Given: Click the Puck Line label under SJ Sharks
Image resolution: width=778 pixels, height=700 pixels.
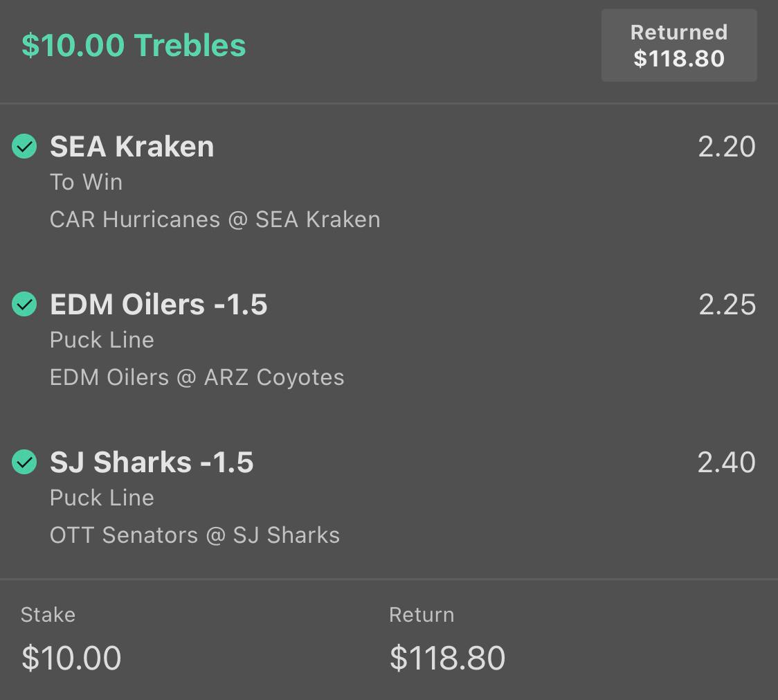Looking at the screenshot, I should [x=102, y=498].
